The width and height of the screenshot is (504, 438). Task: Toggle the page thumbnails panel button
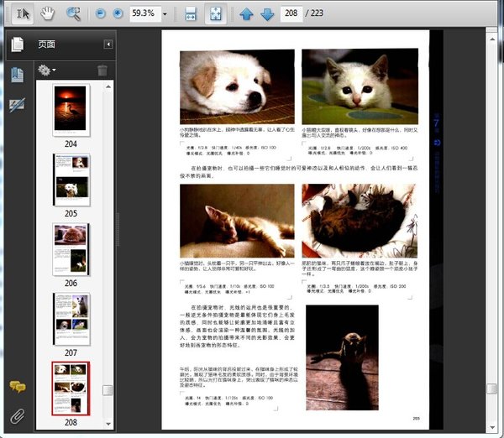(17, 44)
